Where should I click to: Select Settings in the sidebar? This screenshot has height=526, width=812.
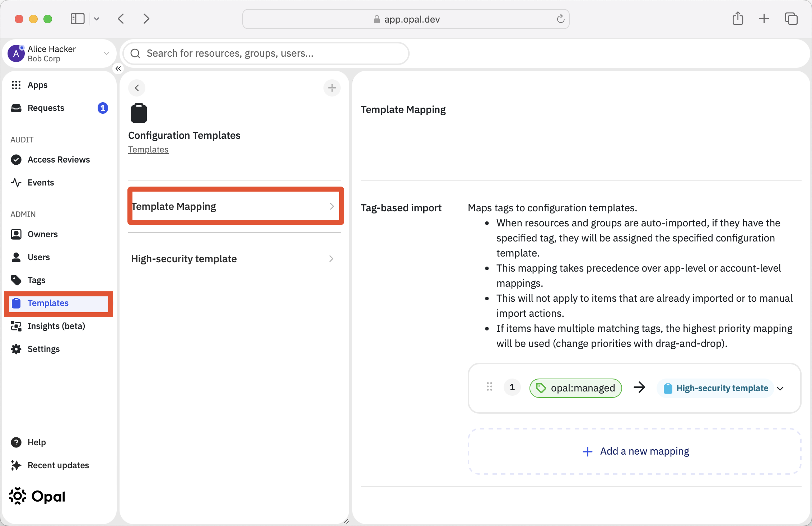(59, 349)
